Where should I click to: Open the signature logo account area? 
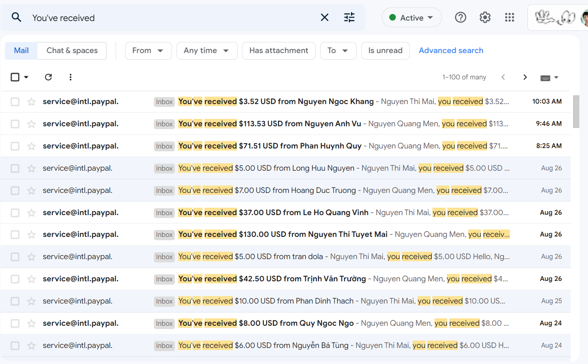[555, 17]
